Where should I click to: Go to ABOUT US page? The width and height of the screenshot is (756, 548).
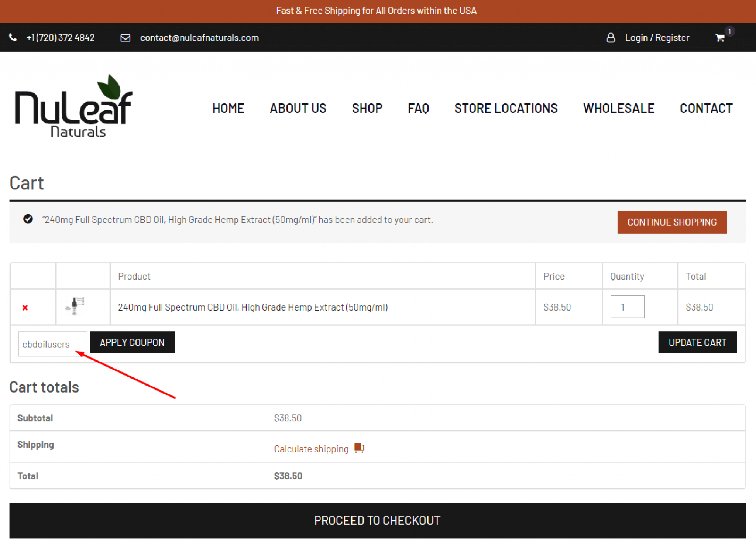tap(298, 108)
